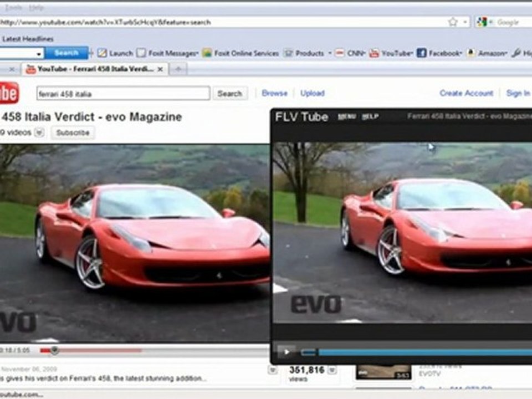This screenshot has height=399, width=532.
Task: Open the Upload link
Action: pos(313,93)
